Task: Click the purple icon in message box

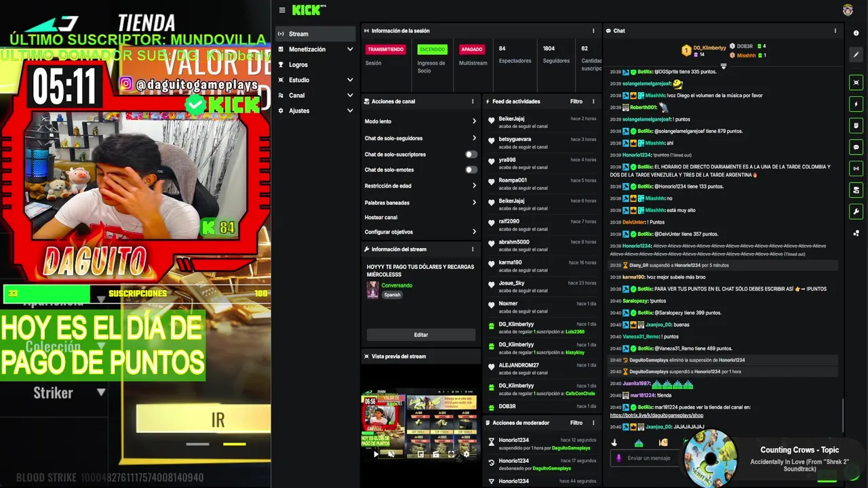Action: 618,458
